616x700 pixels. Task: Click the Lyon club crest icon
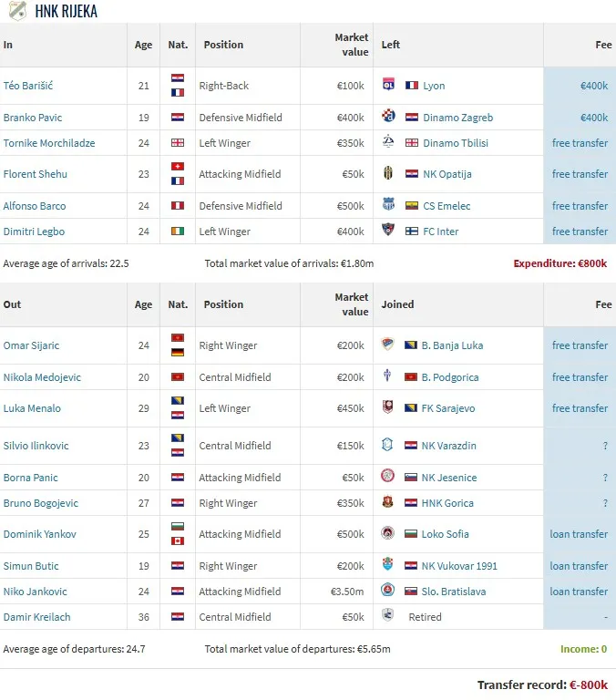click(388, 86)
